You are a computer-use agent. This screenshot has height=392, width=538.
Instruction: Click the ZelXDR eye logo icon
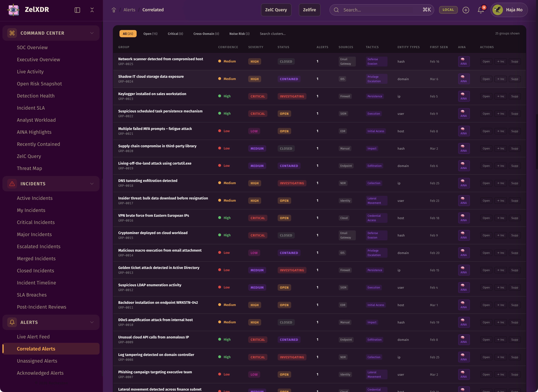click(x=13, y=10)
